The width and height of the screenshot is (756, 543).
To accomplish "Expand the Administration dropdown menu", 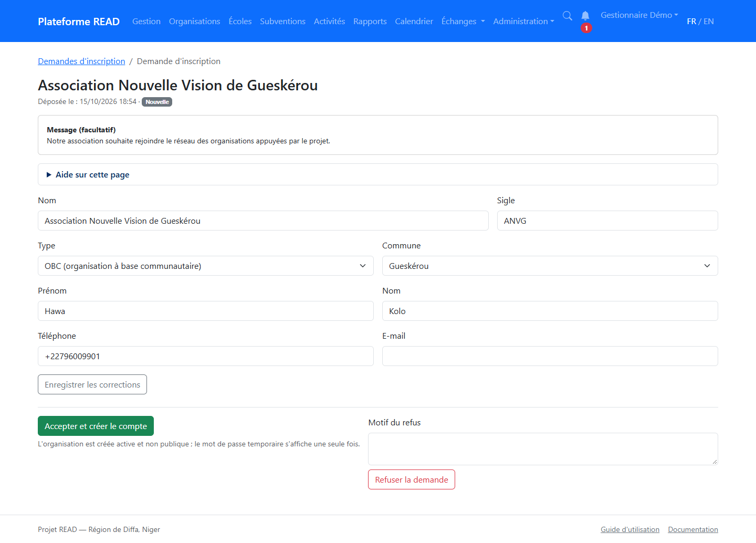I will click(x=523, y=22).
